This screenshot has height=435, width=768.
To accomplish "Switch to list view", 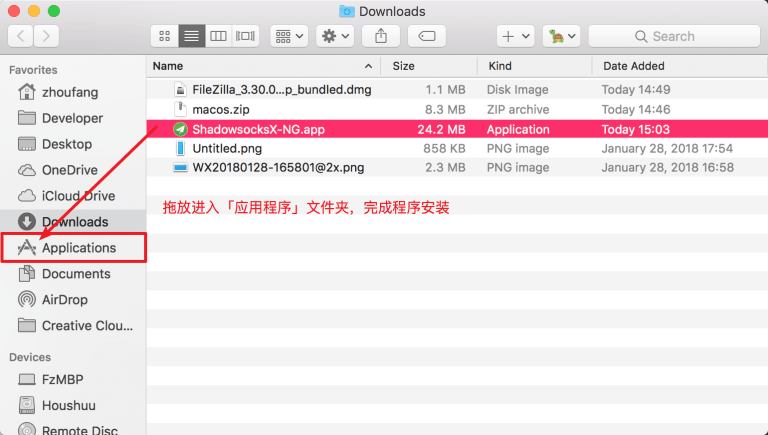I will pyautogui.click(x=192, y=36).
